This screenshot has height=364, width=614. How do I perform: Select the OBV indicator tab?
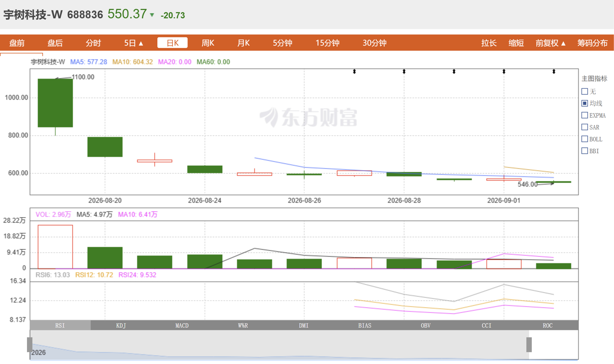(x=426, y=325)
